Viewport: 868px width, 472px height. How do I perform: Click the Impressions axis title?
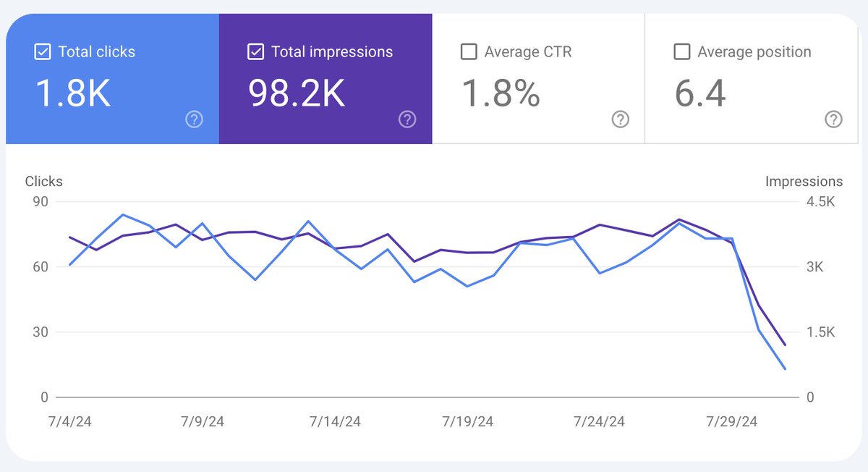click(x=804, y=182)
